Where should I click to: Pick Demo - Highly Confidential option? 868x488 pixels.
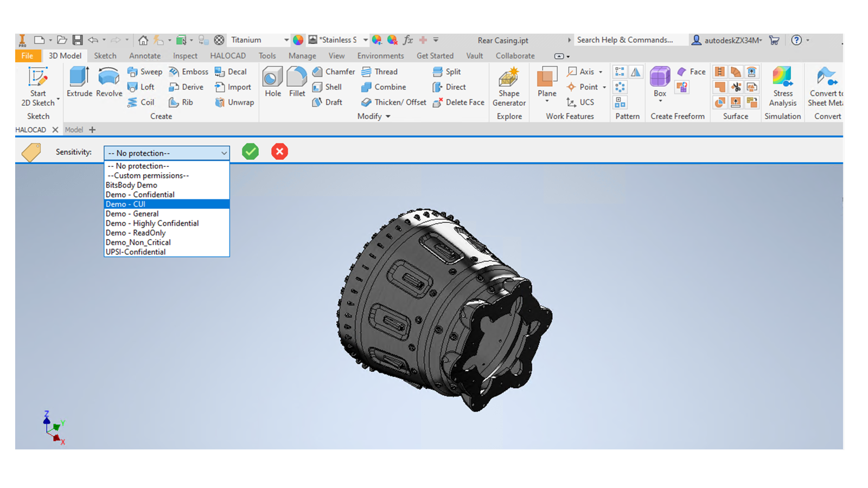(167, 223)
